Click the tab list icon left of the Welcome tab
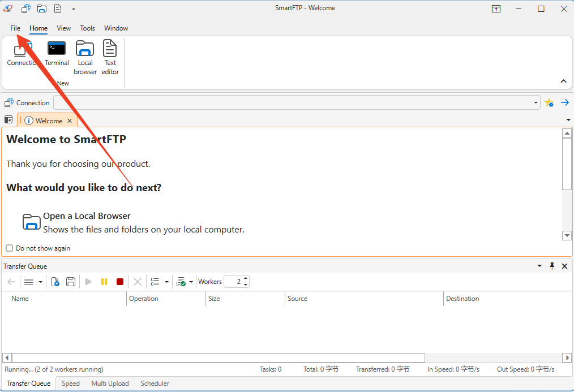Screen dimensions: 574x392 tap(8, 119)
